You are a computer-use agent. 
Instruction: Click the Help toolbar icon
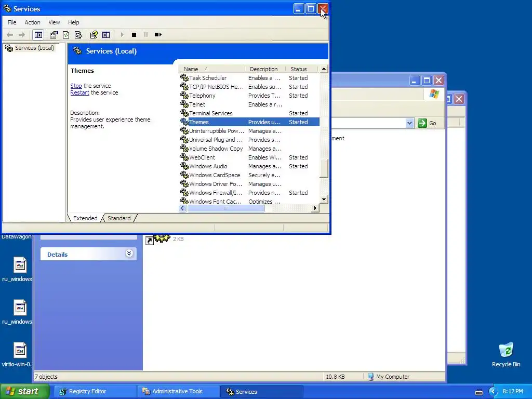click(x=94, y=35)
